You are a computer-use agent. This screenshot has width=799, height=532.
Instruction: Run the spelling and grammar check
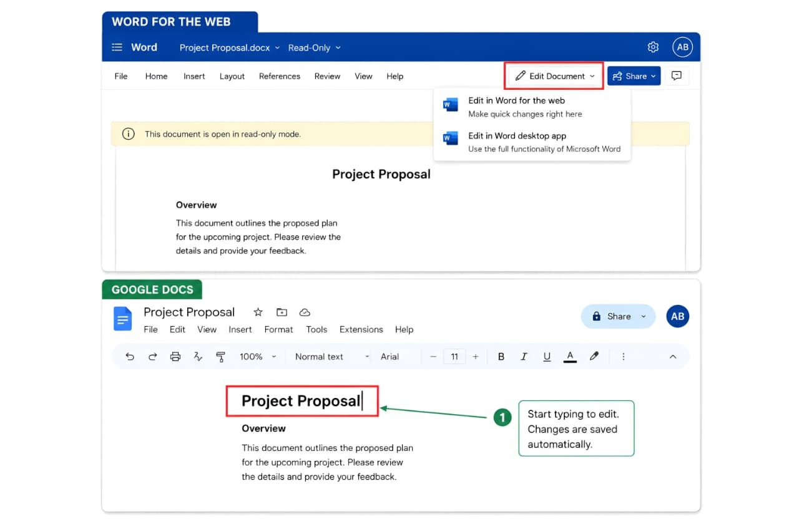click(198, 357)
